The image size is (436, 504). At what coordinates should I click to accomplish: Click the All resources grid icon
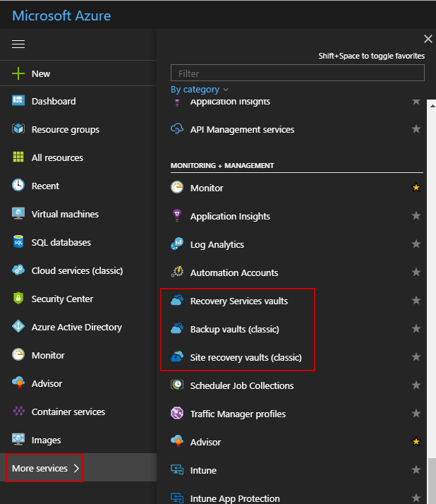[18, 157]
